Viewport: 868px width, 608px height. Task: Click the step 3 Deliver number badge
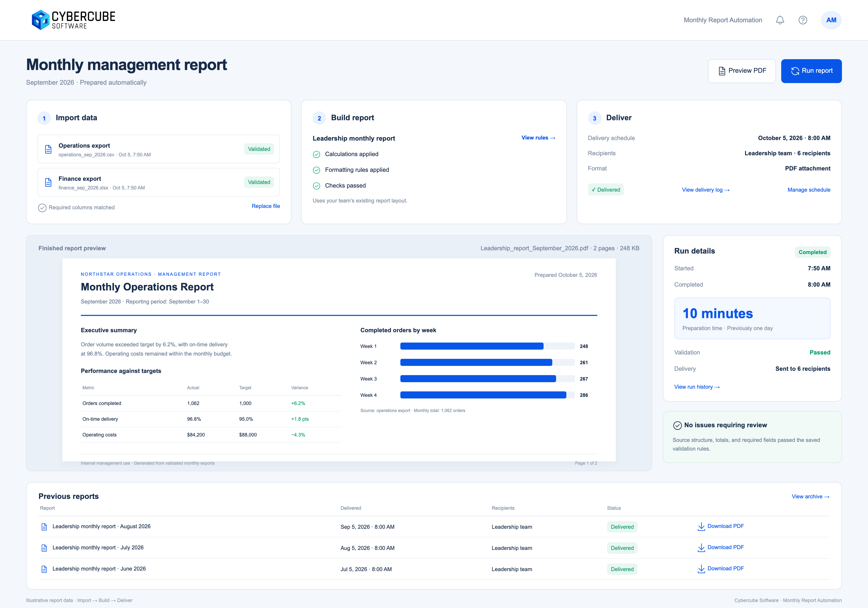pyautogui.click(x=595, y=118)
